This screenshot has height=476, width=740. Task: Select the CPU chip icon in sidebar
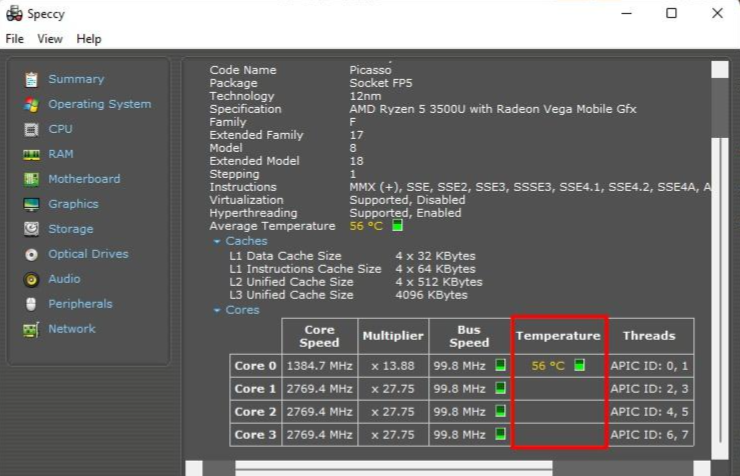[x=31, y=129]
